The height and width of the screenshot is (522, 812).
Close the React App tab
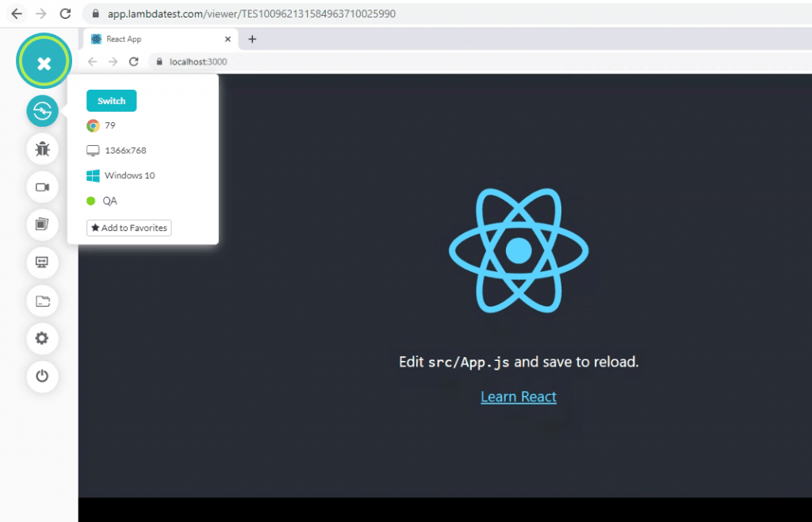tap(228, 39)
